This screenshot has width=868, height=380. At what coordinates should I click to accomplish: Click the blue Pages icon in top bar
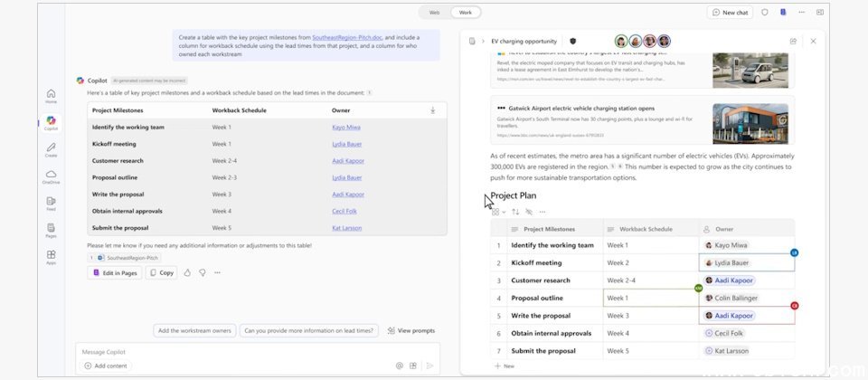(783, 12)
